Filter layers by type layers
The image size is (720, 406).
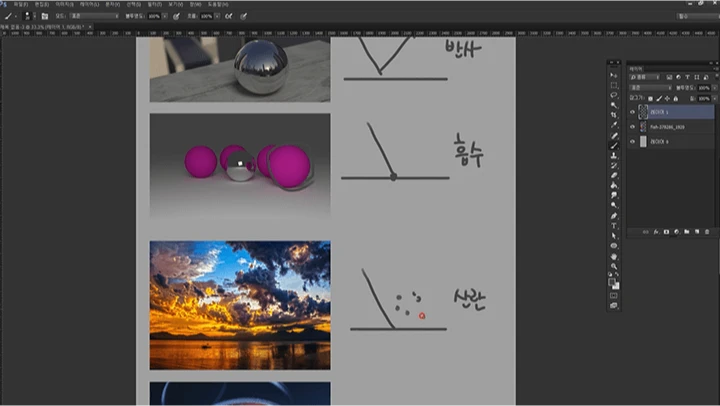coord(688,77)
